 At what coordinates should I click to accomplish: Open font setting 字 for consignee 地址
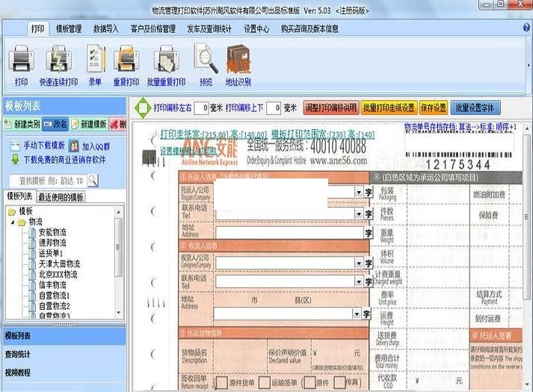366,314
